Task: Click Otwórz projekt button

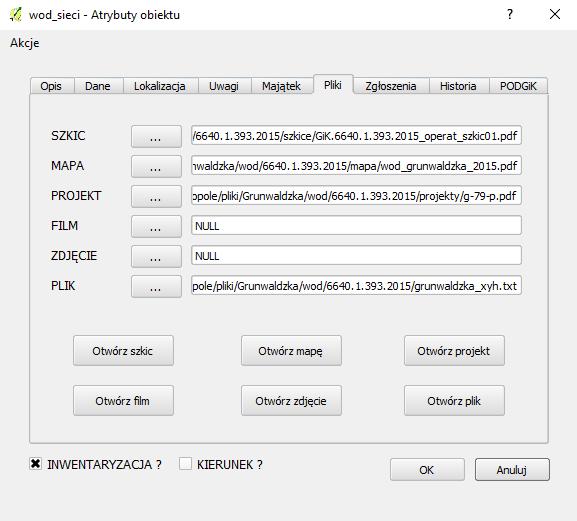Action: (x=454, y=351)
